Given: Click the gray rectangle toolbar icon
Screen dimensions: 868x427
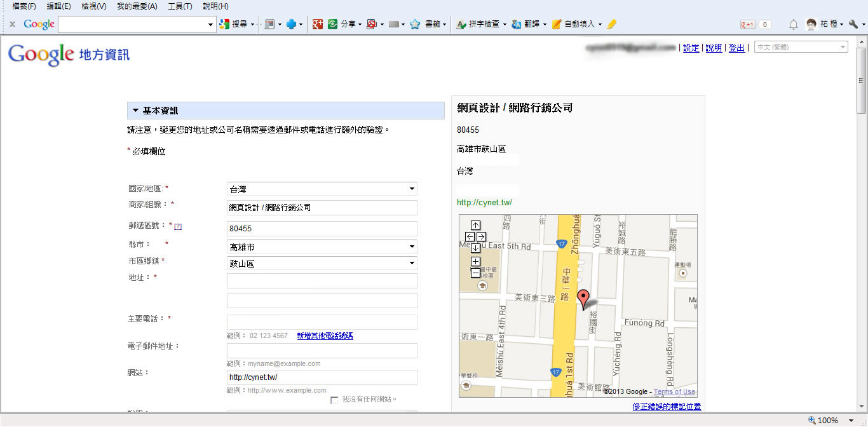Looking at the screenshot, I should pos(394,24).
